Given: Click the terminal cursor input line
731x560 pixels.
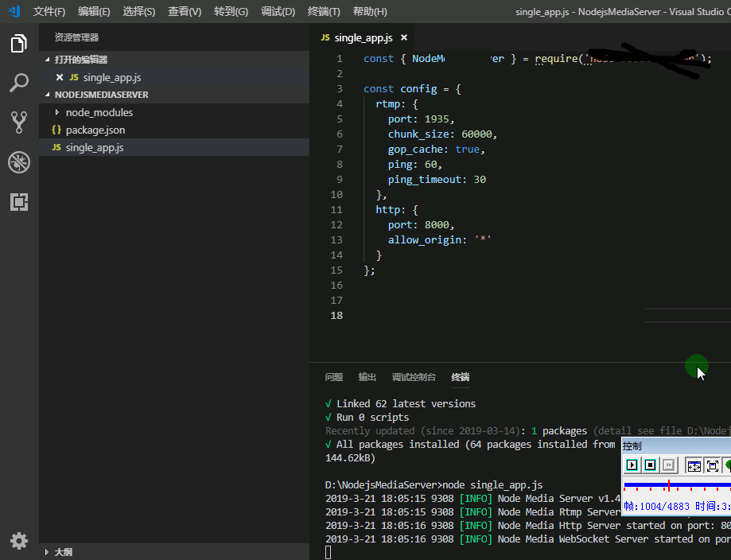Looking at the screenshot, I should pyautogui.click(x=329, y=553).
